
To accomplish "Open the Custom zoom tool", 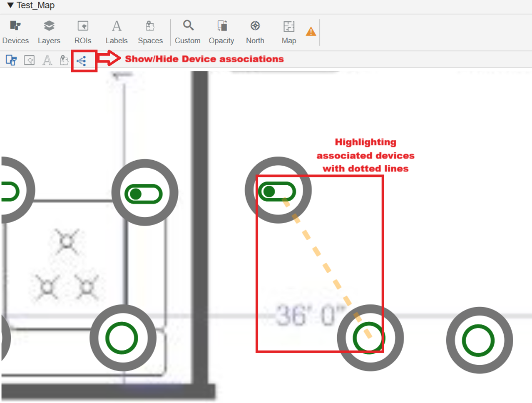I will [x=188, y=32].
